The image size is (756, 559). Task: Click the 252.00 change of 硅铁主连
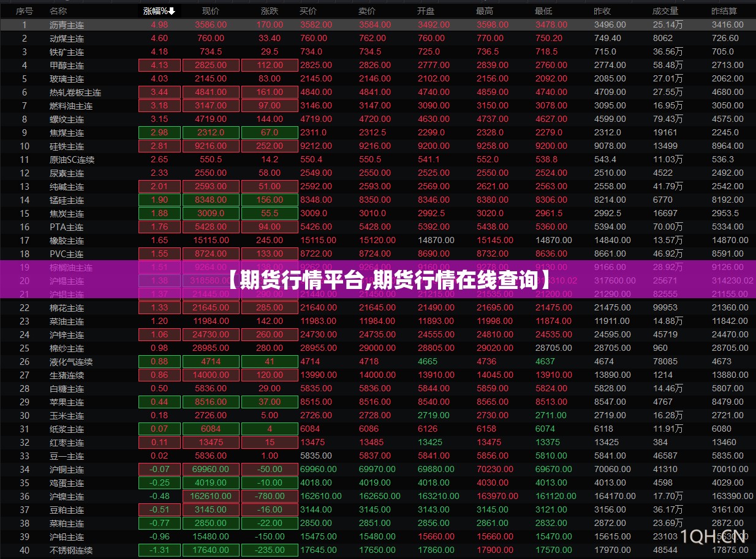270,146
